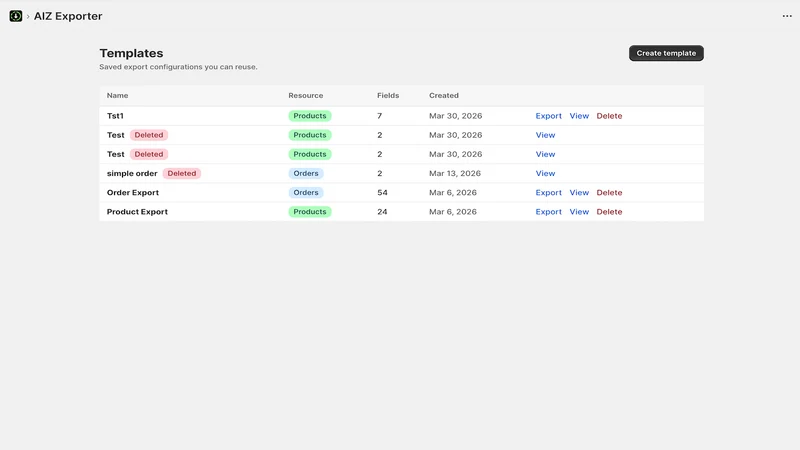Viewport: 800px width, 450px height.
Task: Export the Order Export template
Action: coord(548,192)
